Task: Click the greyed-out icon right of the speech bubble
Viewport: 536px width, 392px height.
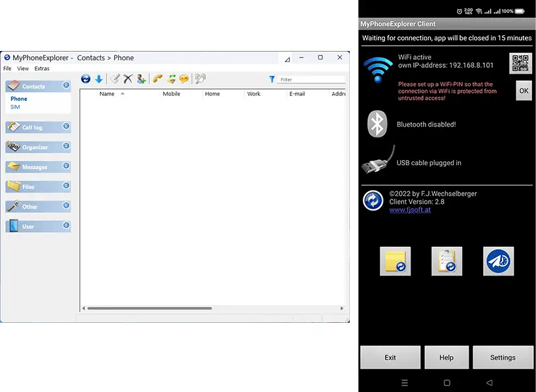Action: tap(200, 79)
